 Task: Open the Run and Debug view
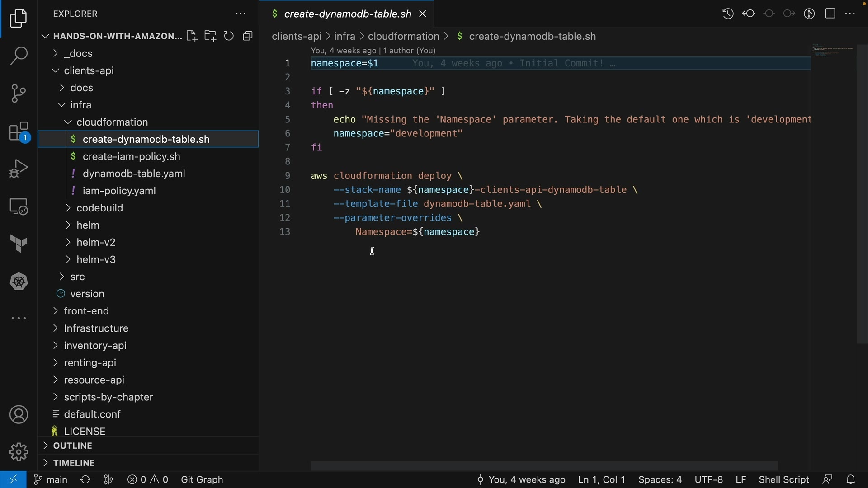tap(19, 169)
